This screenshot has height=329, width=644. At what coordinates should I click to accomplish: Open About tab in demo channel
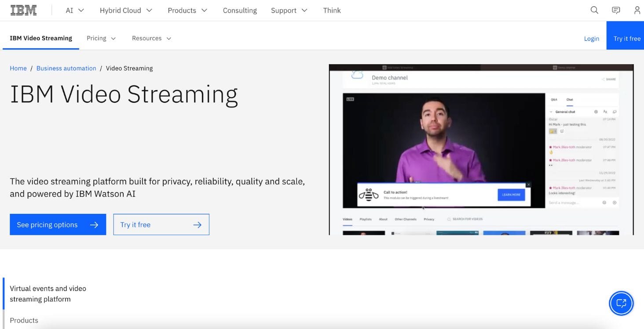click(x=383, y=219)
